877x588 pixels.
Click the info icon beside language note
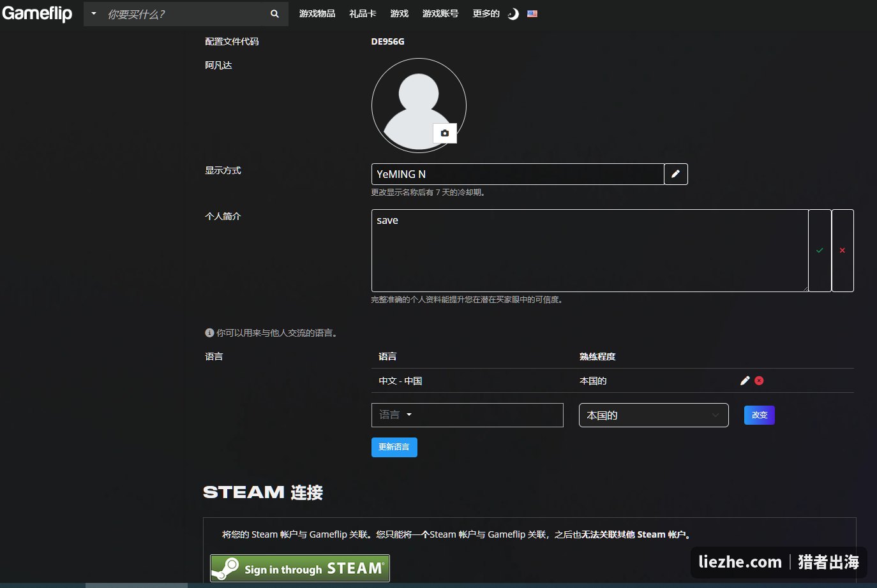coord(209,333)
